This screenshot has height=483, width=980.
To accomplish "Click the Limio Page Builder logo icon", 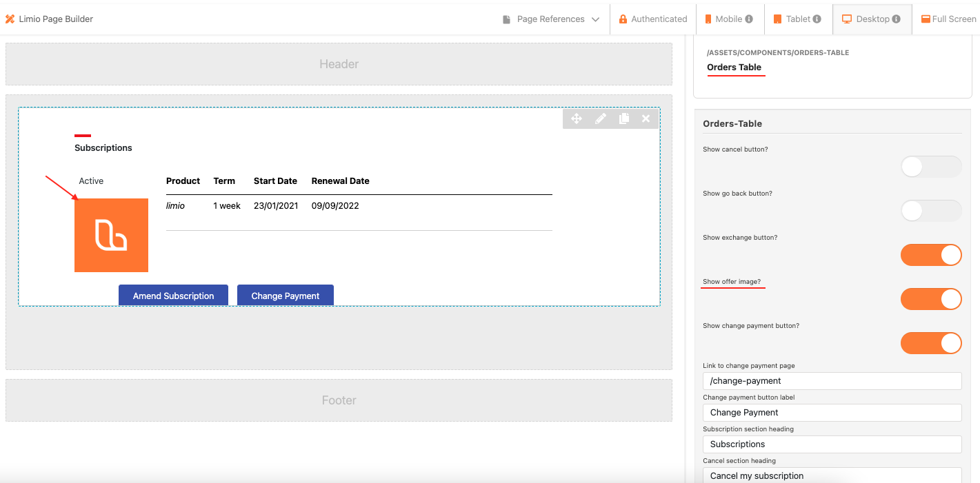I will click(10, 19).
